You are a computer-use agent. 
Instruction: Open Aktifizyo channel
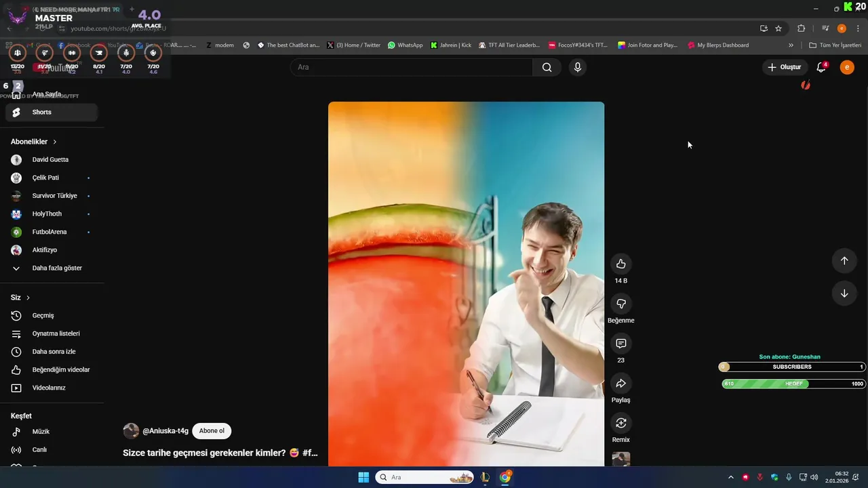click(x=52, y=250)
